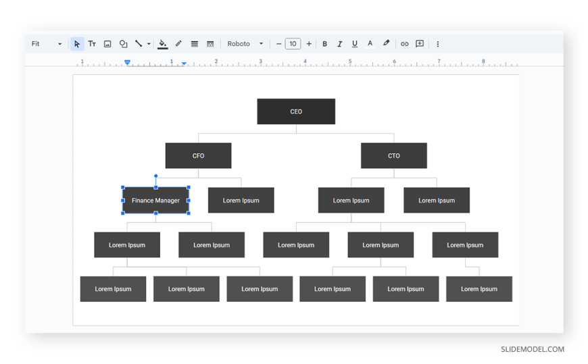Open border weight options

[x=194, y=44]
